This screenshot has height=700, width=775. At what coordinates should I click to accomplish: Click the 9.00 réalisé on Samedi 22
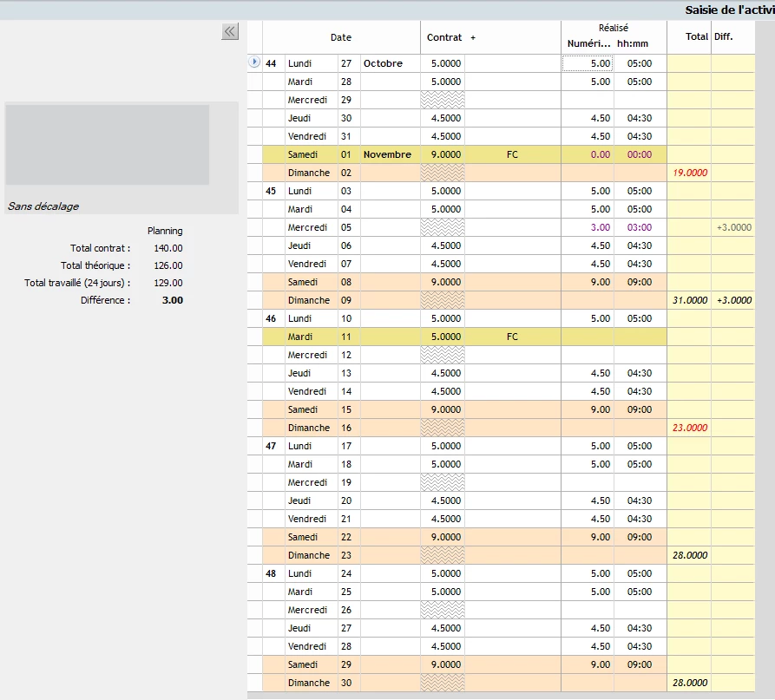pyautogui.click(x=600, y=537)
